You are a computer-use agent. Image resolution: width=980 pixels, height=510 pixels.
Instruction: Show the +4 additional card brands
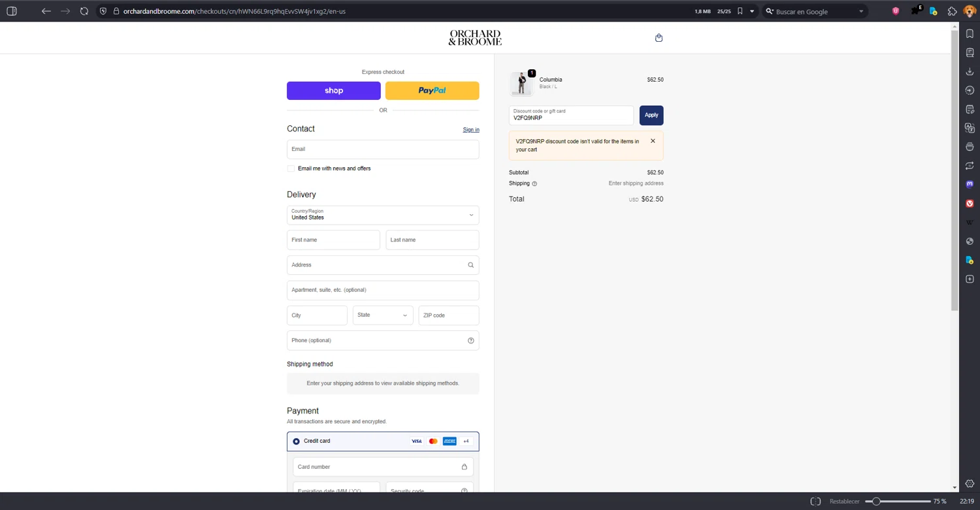tap(466, 441)
